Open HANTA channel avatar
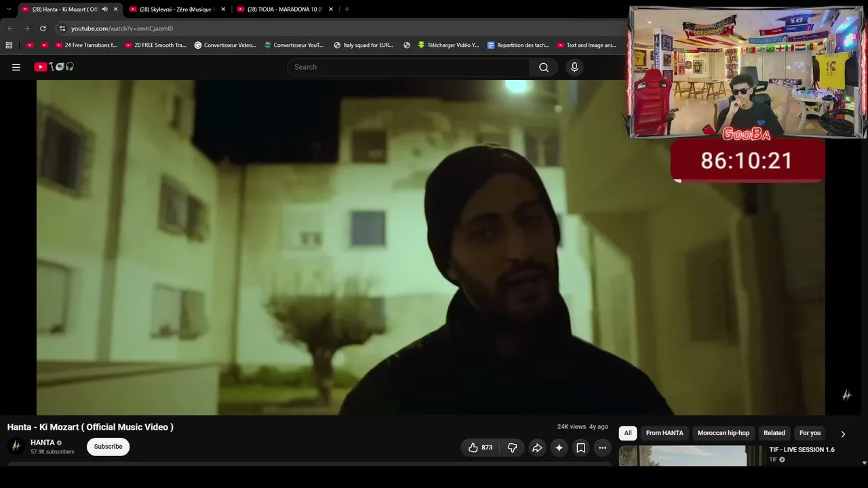The height and width of the screenshot is (488, 868). tap(16, 447)
